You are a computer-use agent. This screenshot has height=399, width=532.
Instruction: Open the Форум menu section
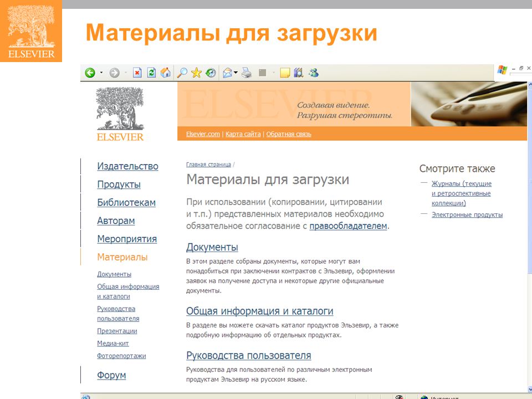(x=111, y=375)
